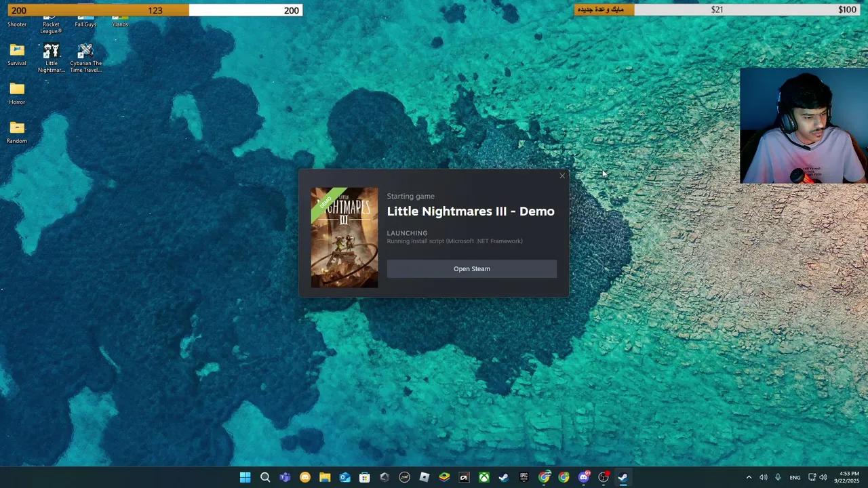
Task: Open the Xbox app from taskbar
Action: pyautogui.click(x=484, y=477)
